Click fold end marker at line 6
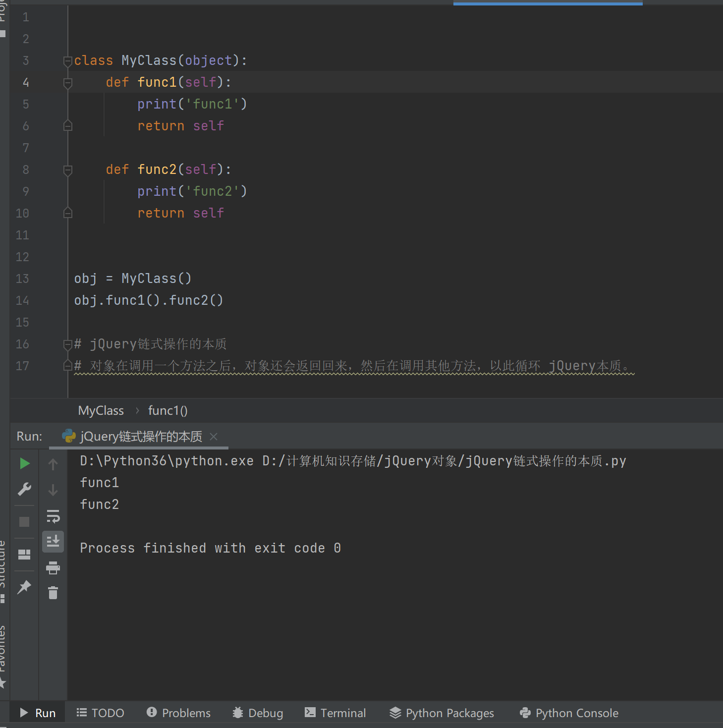This screenshot has height=728, width=723. pyautogui.click(x=68, y=126)
